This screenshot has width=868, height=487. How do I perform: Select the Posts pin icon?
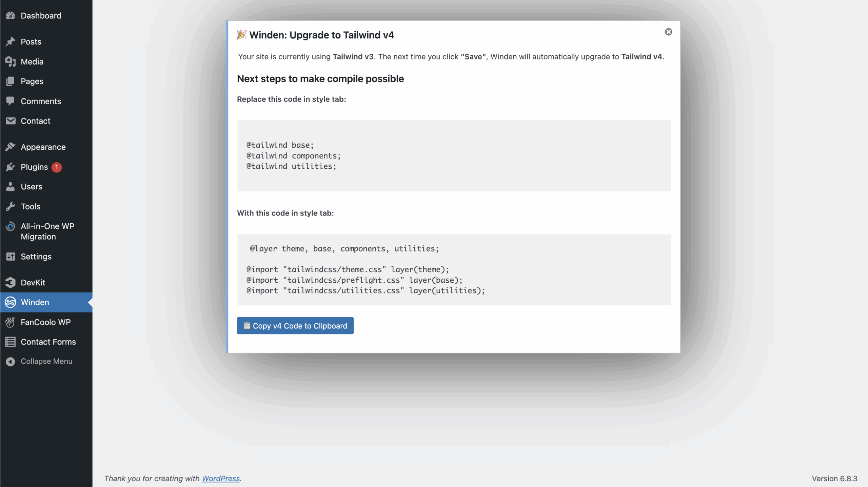pyautogui.click(x=11, y=41)
